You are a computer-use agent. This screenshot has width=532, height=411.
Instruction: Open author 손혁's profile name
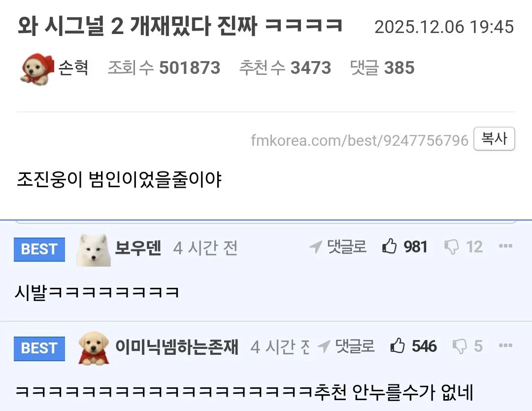tap(73, 68)
